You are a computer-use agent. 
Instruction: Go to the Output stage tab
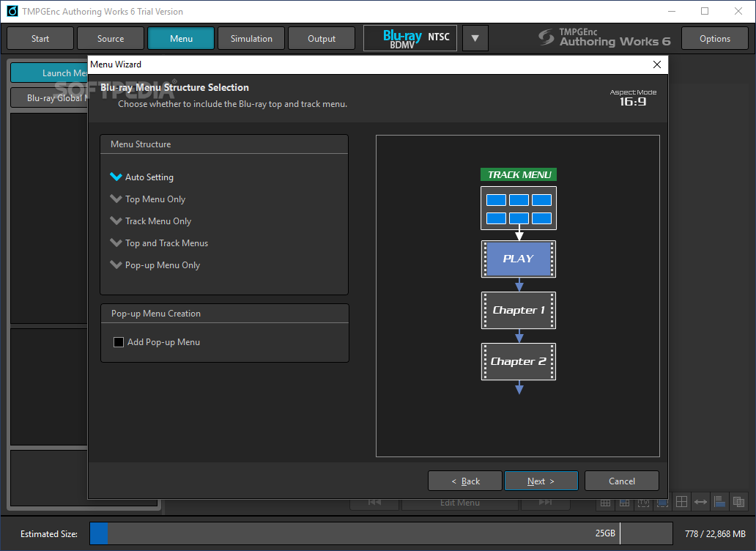[322, 38]
